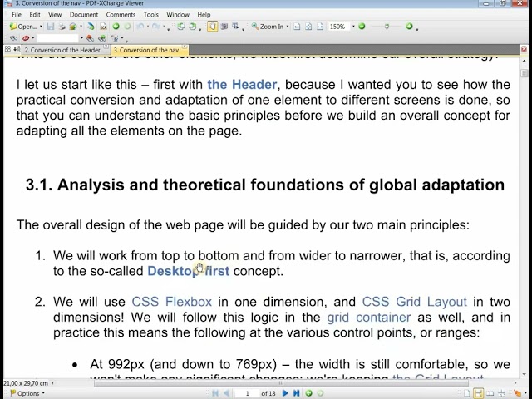Click the green minus zoom out button
This screenshot has width=532, height=399.
[x=362, y=27]
